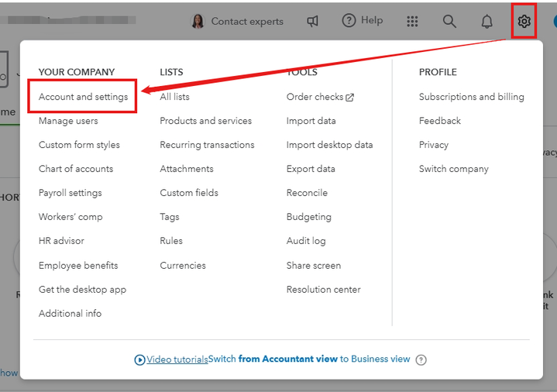Click the Contact experts avatar
557x392 pixels.
tap(198, 22)
